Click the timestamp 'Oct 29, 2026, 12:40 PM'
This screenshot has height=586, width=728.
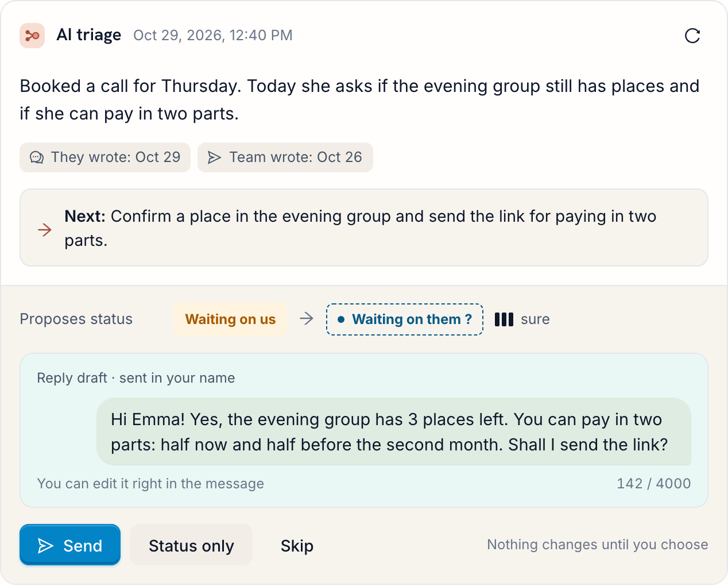coord(213,36)
